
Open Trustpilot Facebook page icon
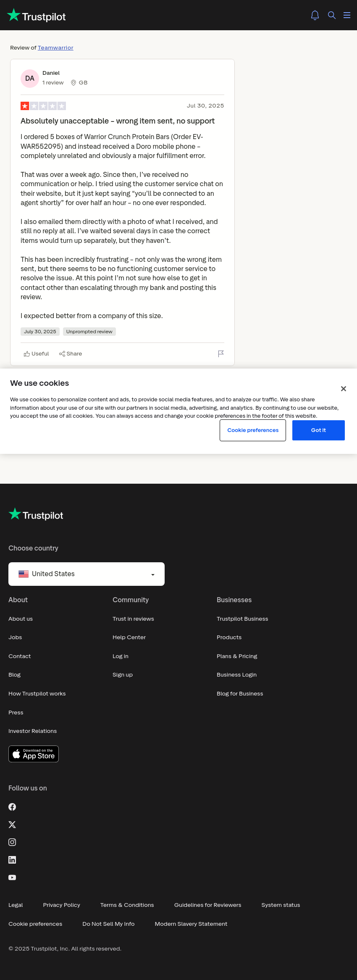(12, 807)
